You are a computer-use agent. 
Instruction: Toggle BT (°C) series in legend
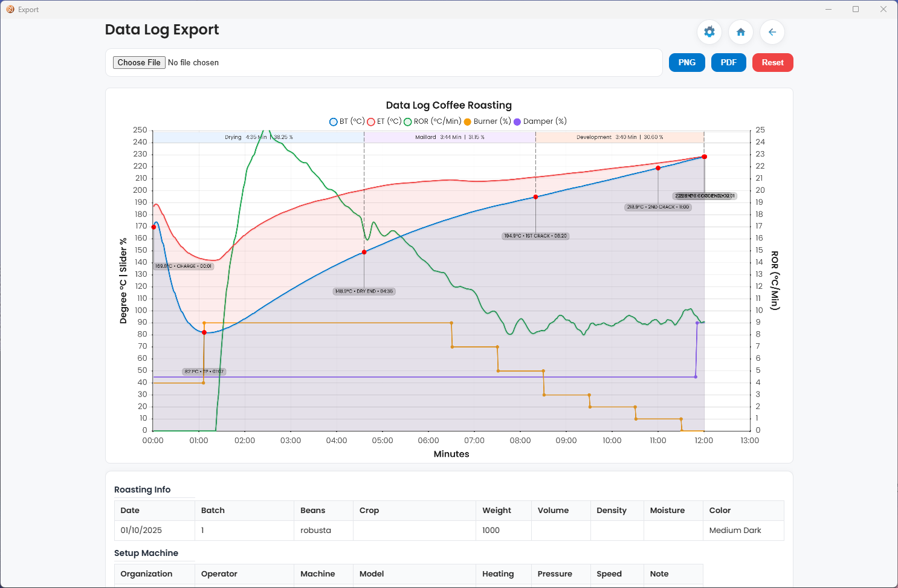pos(347,121)
